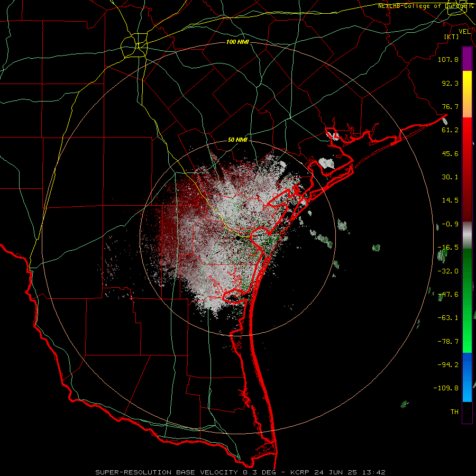Select the 92.3 value on velocity scale
476x476 pixels.
click(450, 83)
